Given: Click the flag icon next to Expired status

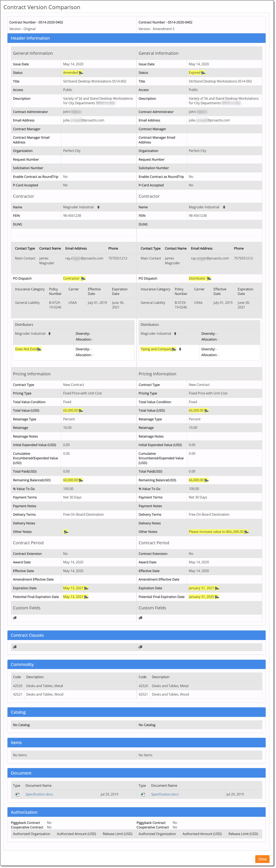Looking at the screenshot, I should [x=203, y=73].
